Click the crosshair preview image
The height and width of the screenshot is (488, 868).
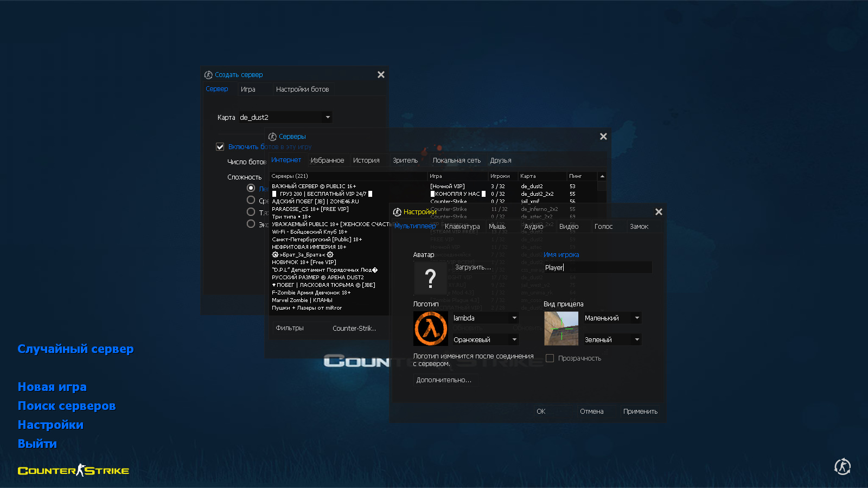(x=561, y=329)
